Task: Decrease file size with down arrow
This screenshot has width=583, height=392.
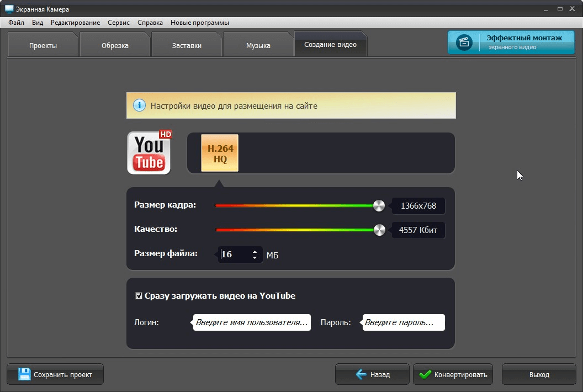Action: pos(255,257)
